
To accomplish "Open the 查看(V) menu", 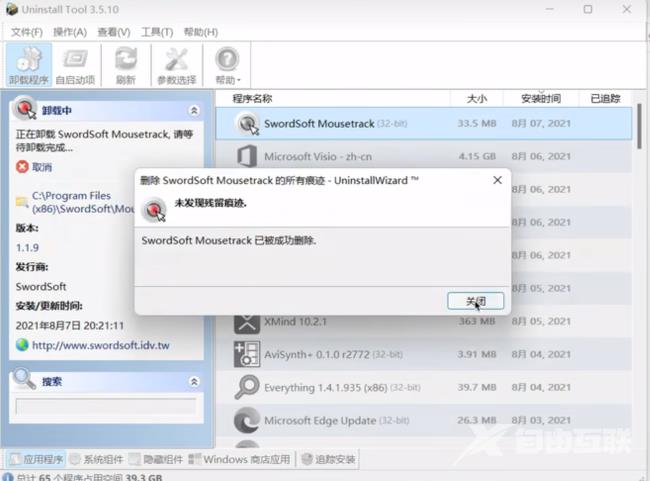I will [114, 32].
